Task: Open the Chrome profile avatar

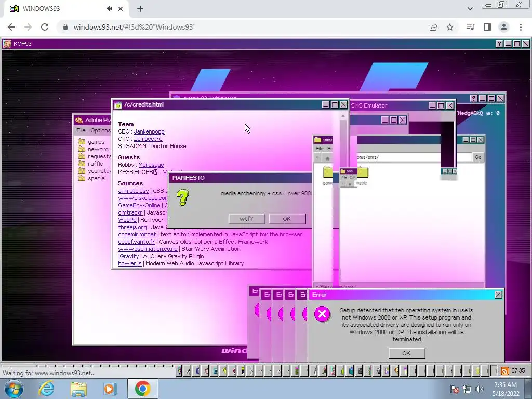Action: 504,27
